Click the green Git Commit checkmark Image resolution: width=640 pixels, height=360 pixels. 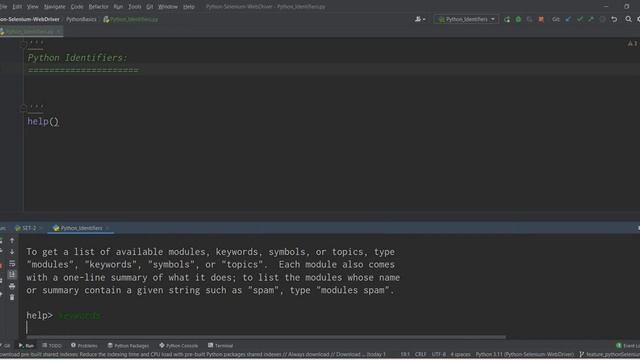tap(580, 19)
